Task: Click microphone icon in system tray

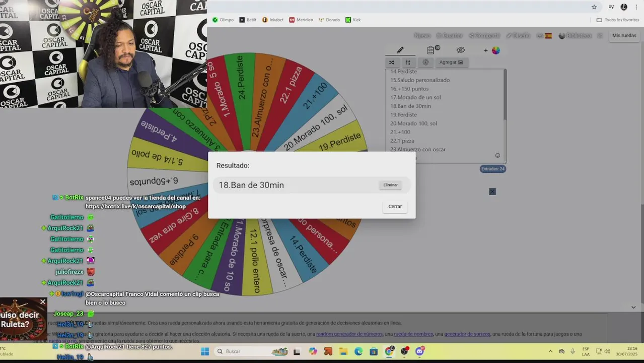Action: 573,351
